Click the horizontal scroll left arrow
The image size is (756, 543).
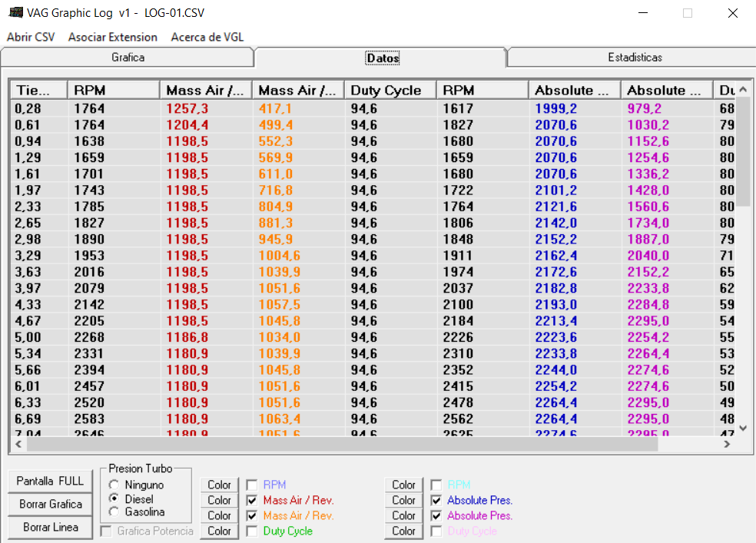point(18,444)
